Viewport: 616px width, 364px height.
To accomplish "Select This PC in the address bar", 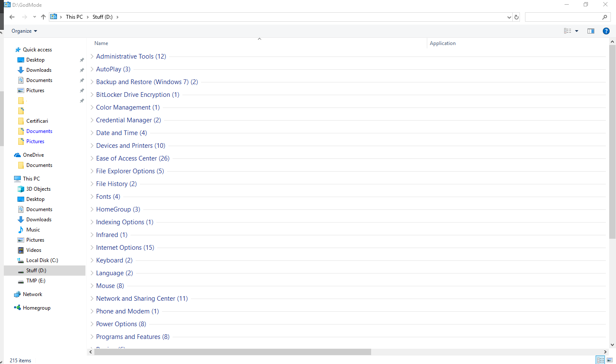I will pos(74,17).
